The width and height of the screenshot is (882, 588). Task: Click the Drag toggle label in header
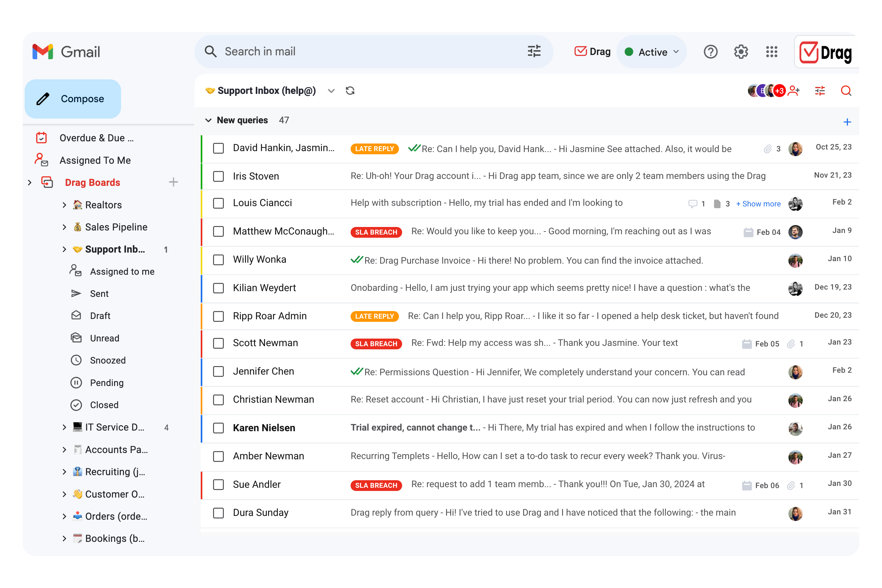(592, 52)
